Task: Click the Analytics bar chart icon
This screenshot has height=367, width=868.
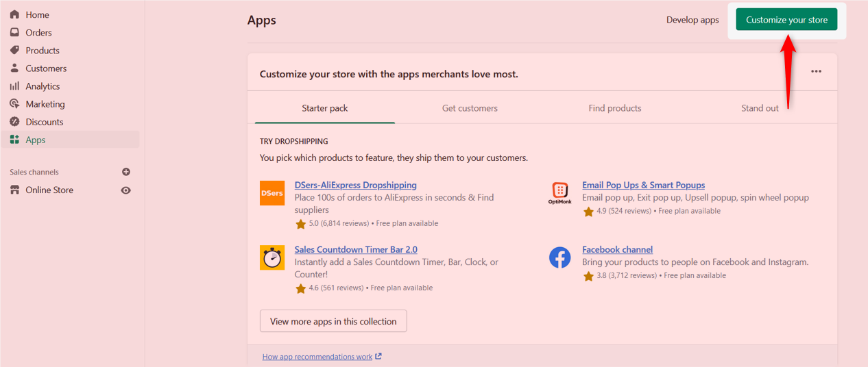Action: [14, 86]
